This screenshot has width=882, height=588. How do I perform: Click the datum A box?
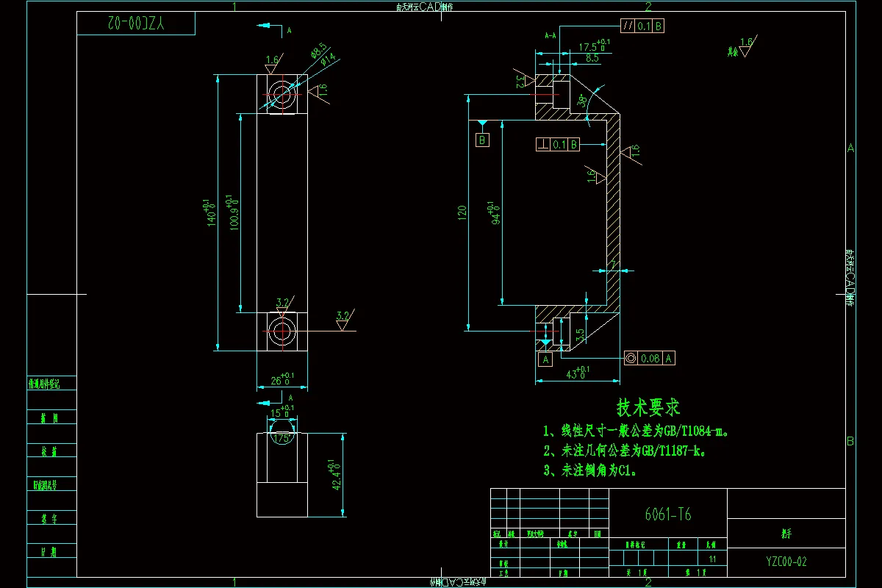point(545,359)
